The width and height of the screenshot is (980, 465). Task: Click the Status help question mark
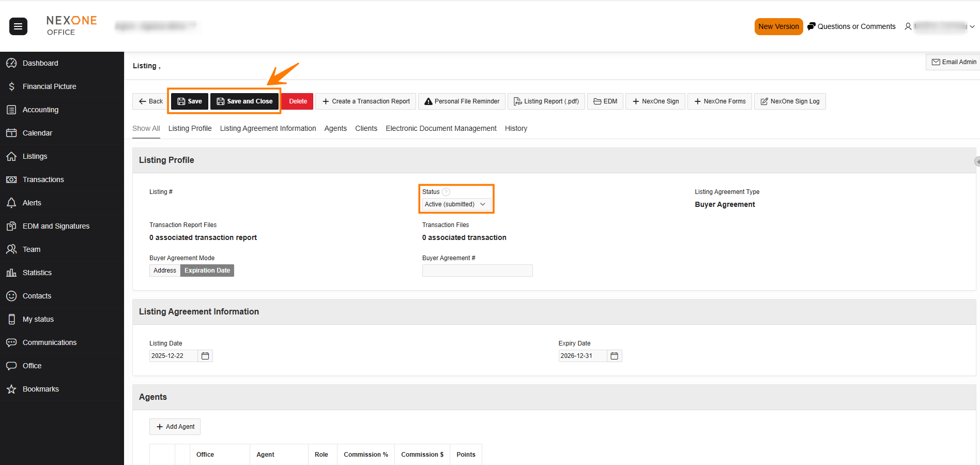[446, 192]
